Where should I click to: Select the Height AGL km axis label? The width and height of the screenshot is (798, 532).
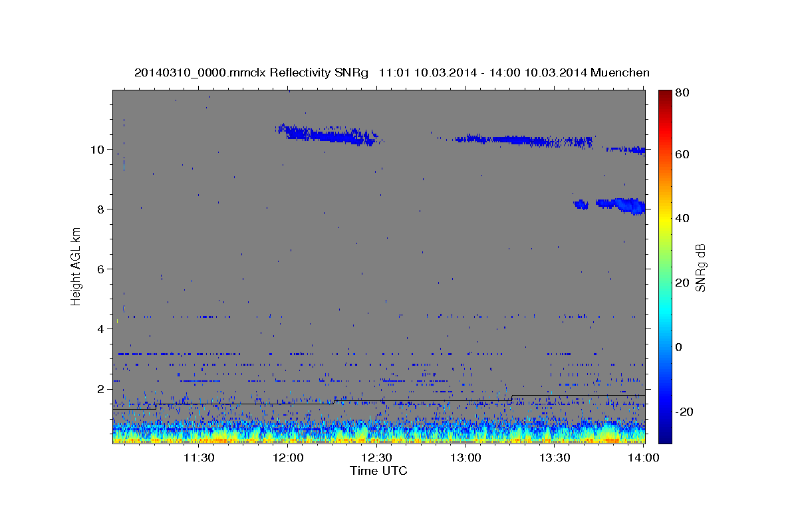tap(76, 266)
